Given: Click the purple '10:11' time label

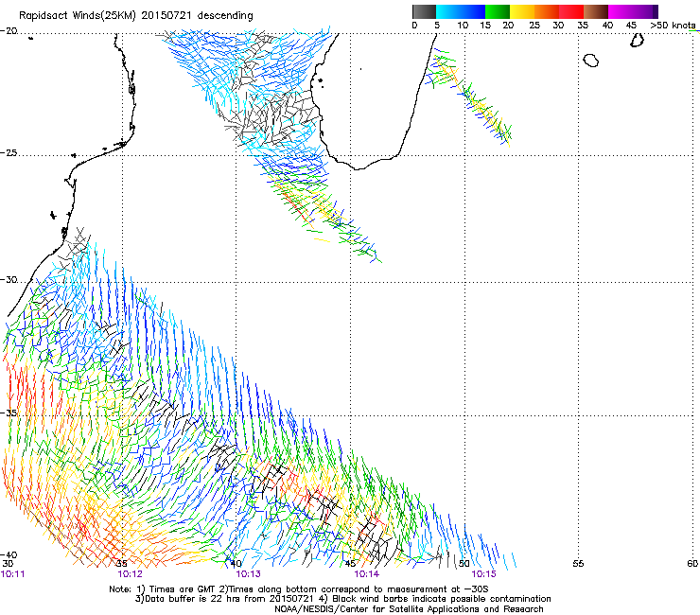Looking at the screenshot, I should pyautogui.click(x=13, y=574).
